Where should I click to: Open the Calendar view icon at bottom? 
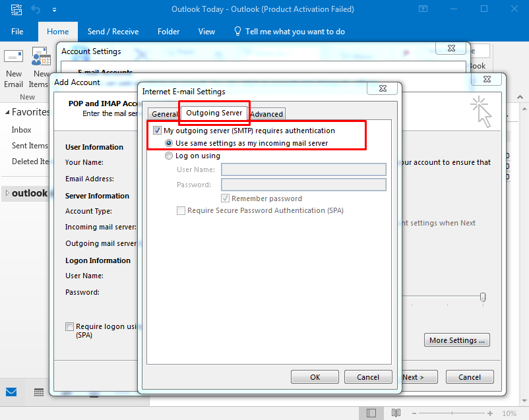click(x=39, y=392)
